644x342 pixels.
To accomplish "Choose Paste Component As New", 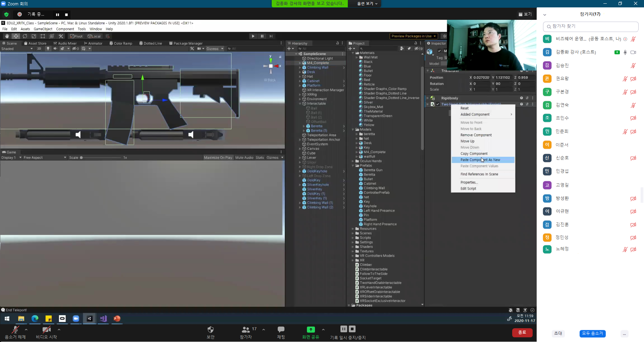I will coord(483,160).
